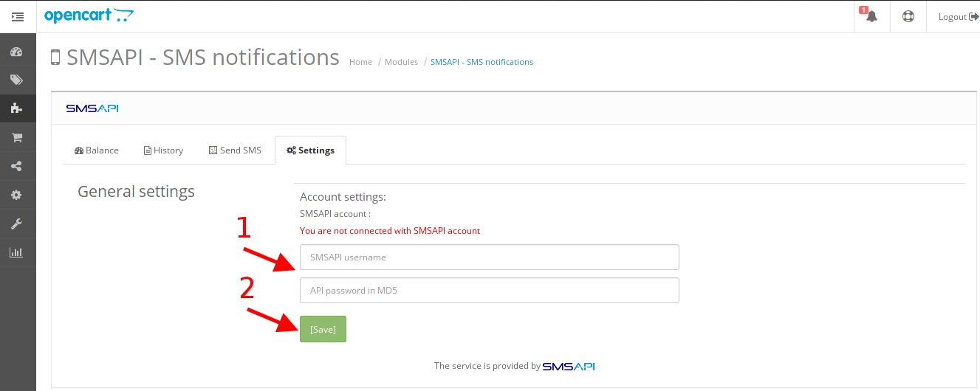Click the green Save button
This screenshot has height=391, width=980.
(x=323, y=329)
